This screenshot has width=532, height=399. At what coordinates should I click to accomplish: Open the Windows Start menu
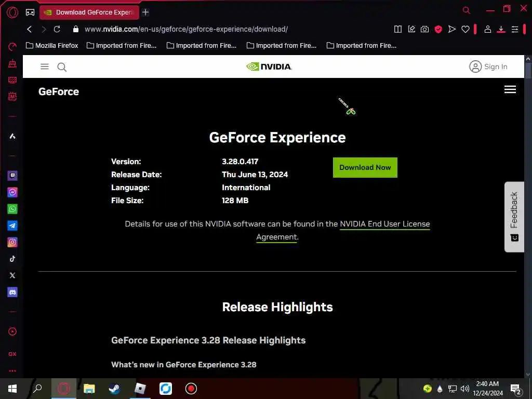point(12,389)
